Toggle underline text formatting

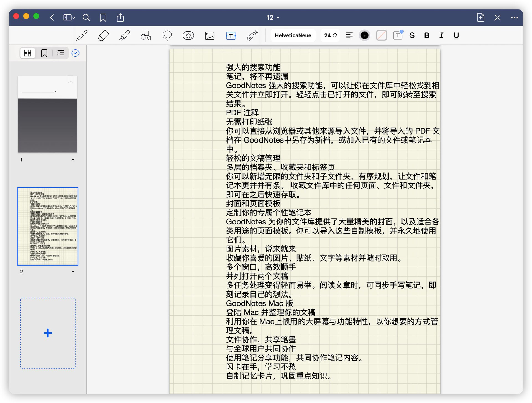(x=456, y=35)
